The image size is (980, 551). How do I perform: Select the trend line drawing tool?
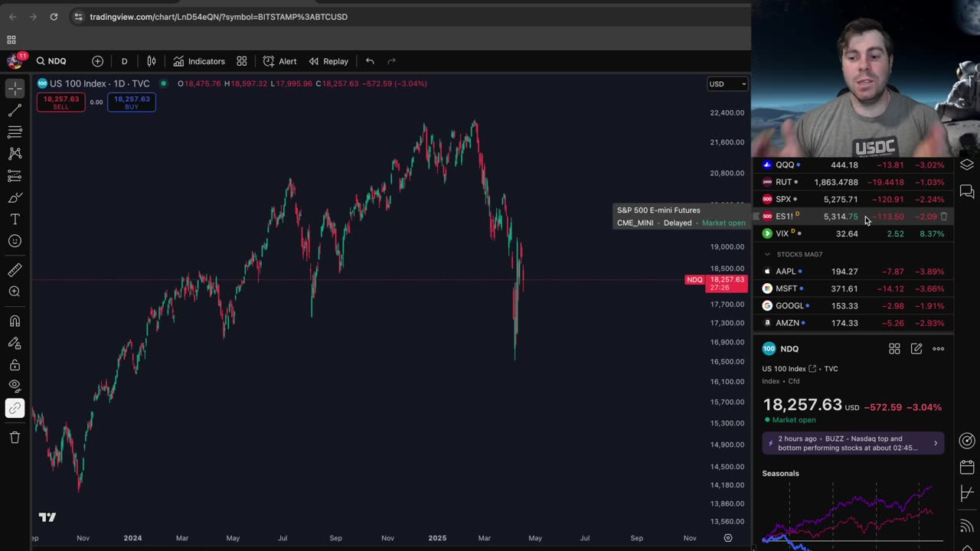[x=15, y=111]
